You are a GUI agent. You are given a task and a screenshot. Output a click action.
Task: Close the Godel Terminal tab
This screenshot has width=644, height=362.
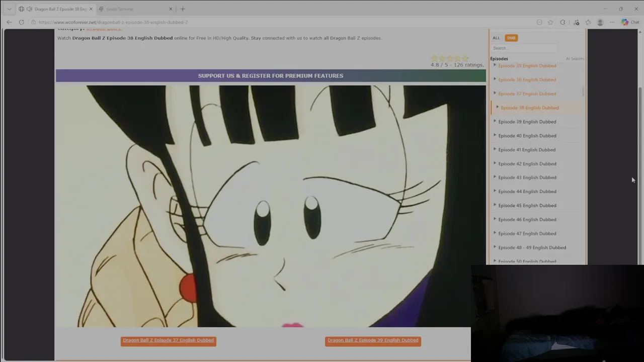click(171, 9)
